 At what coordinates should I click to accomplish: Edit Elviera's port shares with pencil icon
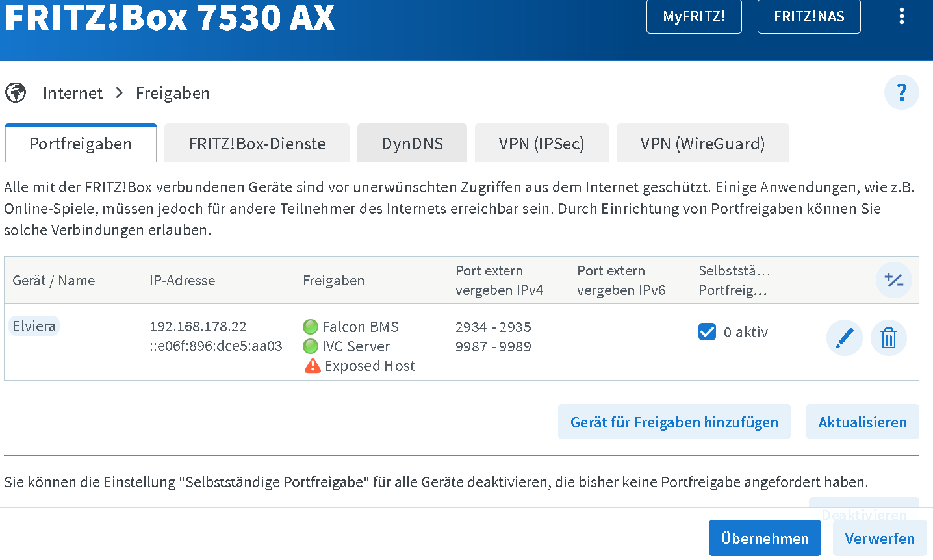pyautogui.click(x=844, y=338)
